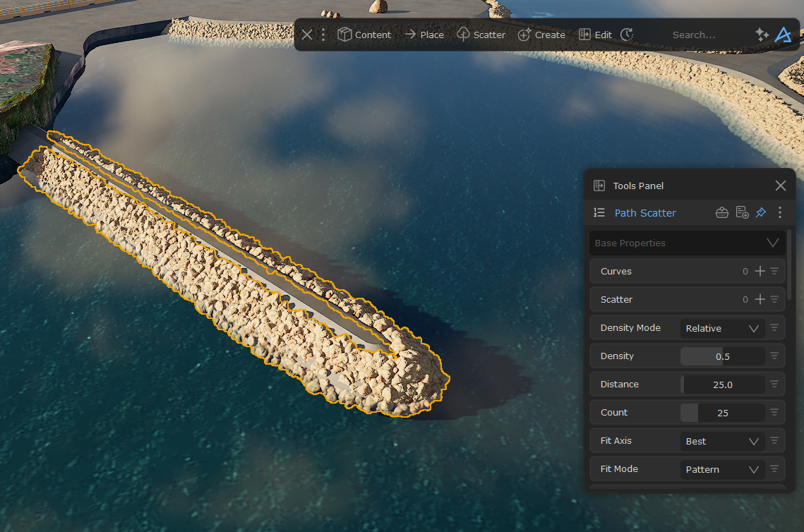Viewport: 804px width, 532px height.
Task: Add a curve with the Curves plus icon
Action: pos(760,271)
